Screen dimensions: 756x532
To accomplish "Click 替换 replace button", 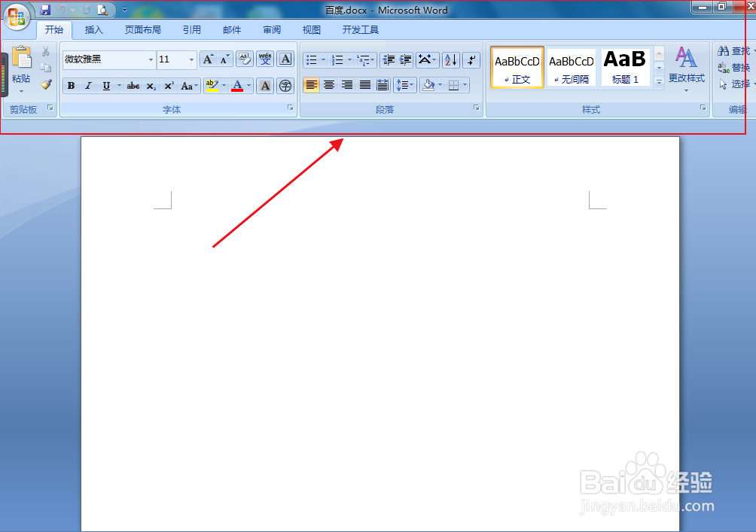I will [x=734, y=68].
